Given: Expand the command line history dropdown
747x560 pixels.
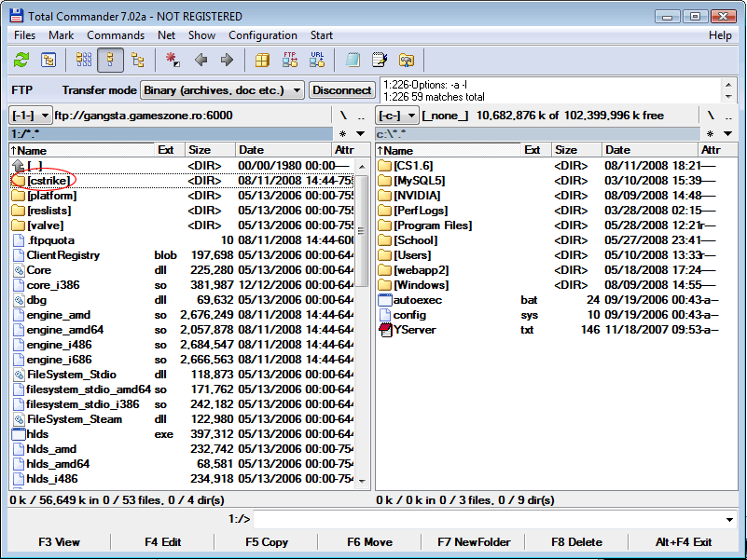Looking at the screenshot, I should (x=729, y=519).
